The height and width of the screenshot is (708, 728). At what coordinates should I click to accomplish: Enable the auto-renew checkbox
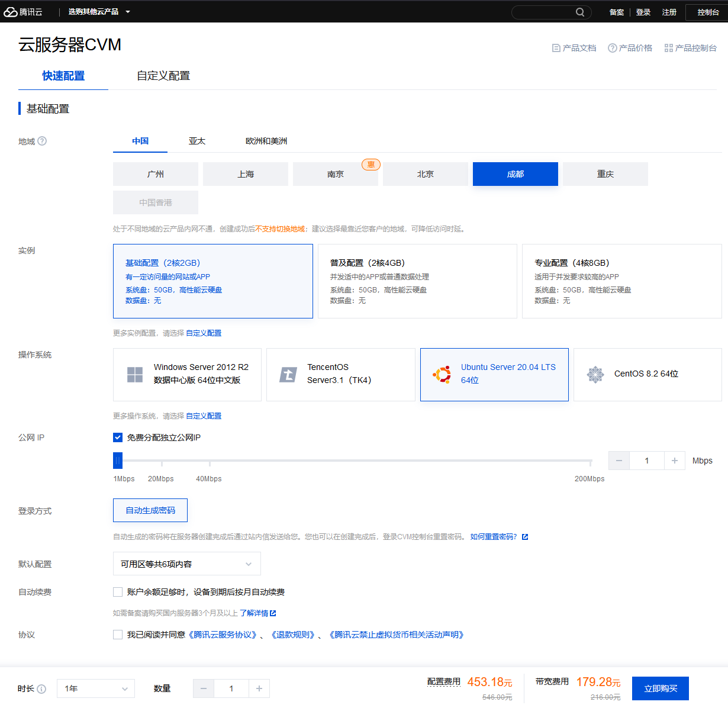tap(118, 592)
